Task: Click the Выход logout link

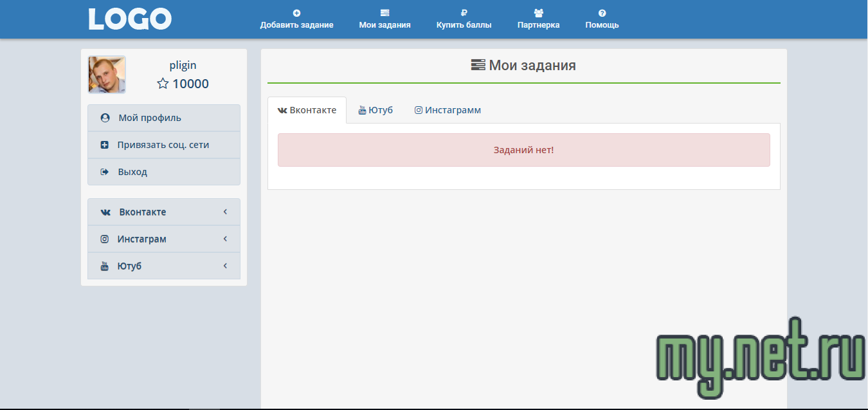Action: pyautogui.click(x=132, y=172)
